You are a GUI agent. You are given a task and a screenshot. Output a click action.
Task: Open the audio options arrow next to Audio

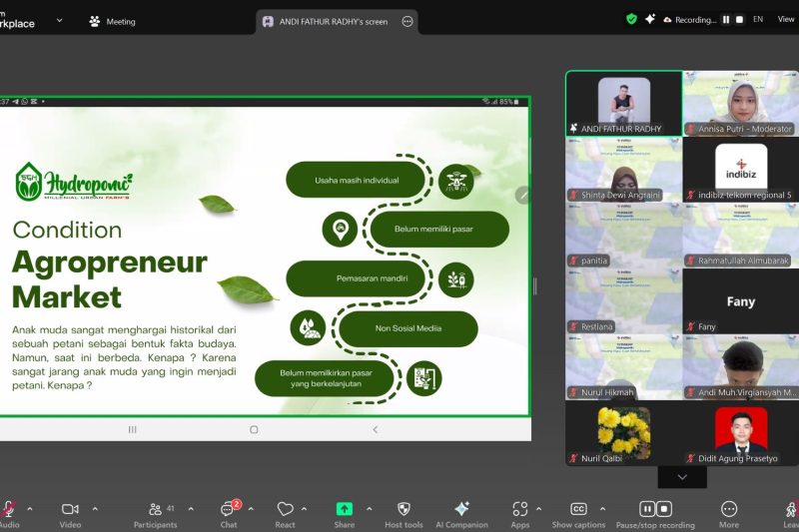pos(30,509)
